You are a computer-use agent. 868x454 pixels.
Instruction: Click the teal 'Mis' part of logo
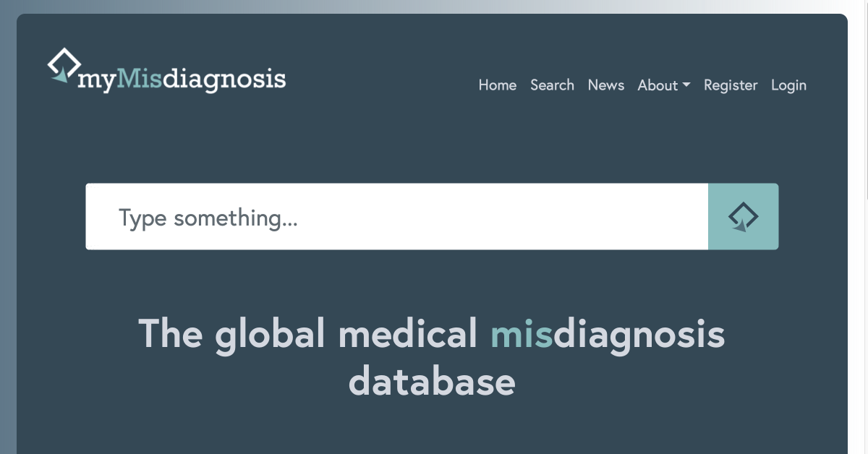(139, 78)
